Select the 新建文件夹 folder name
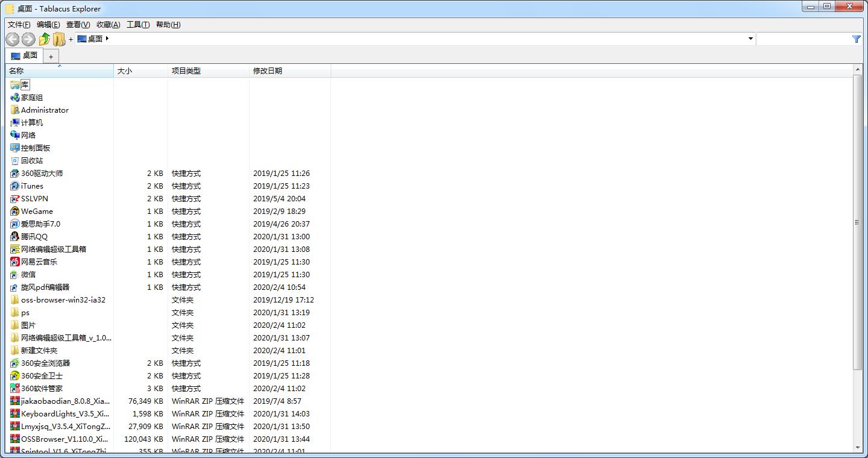The width and height of the screenshot is (868, 458). (x=39, y=351)
